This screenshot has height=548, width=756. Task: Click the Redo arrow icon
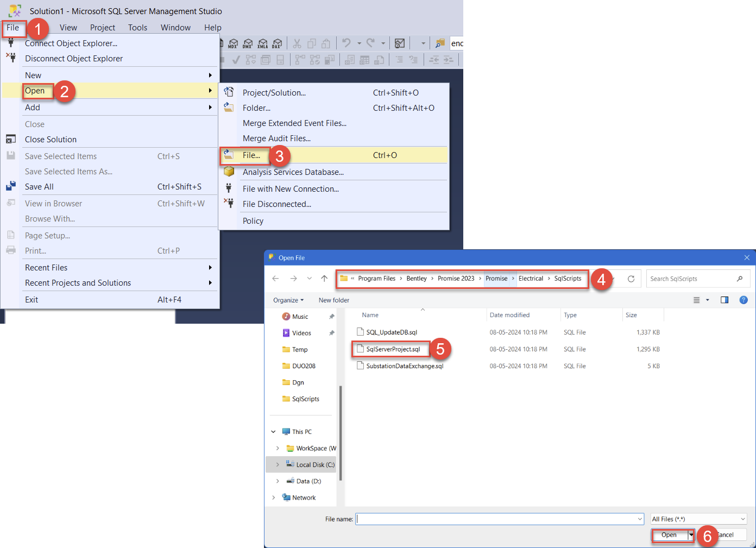[370, 43]
